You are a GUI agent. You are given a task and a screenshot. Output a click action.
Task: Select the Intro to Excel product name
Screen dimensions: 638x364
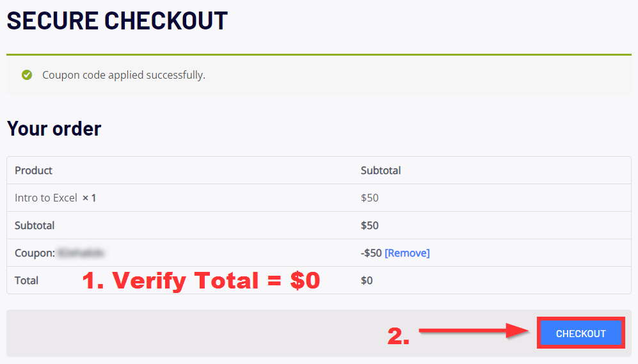click(x=46, y=198)
